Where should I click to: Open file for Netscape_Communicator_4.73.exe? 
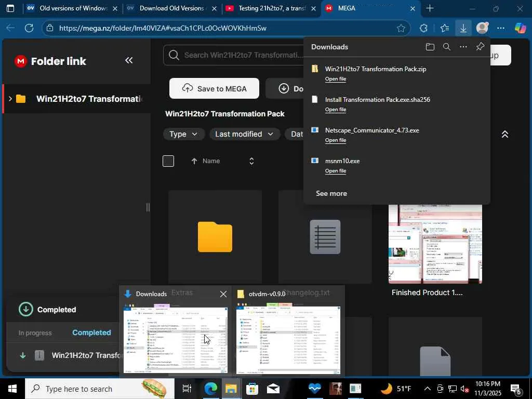click(x=336, y=140)
